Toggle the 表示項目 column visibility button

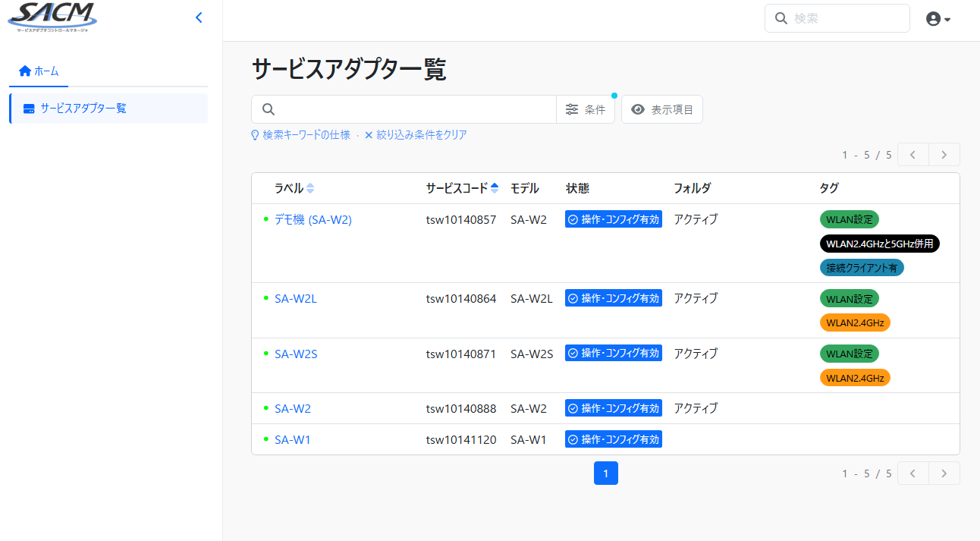662,109
